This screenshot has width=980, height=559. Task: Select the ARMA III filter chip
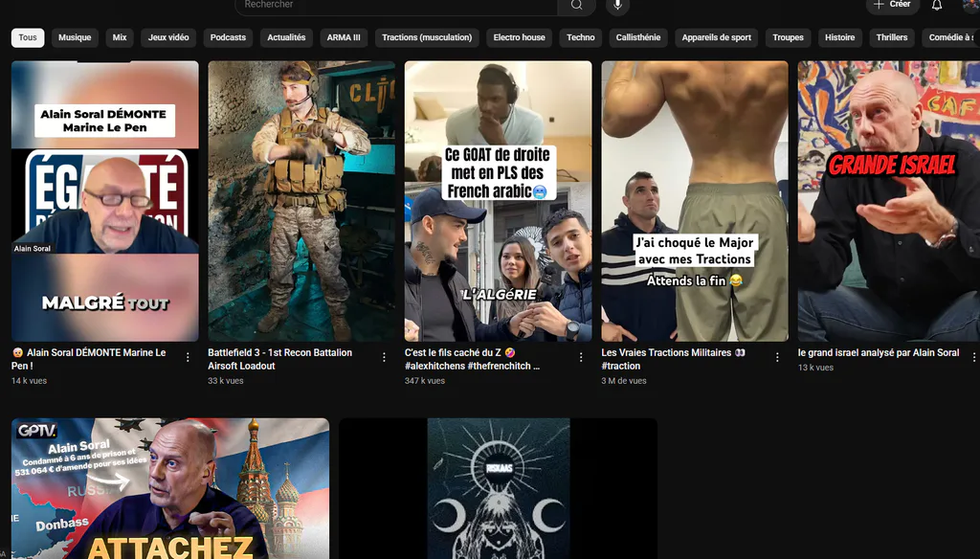344,37
